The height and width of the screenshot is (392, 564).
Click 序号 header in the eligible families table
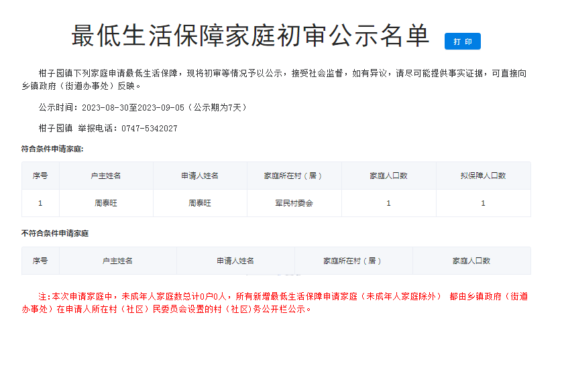(x=40, y=176)
